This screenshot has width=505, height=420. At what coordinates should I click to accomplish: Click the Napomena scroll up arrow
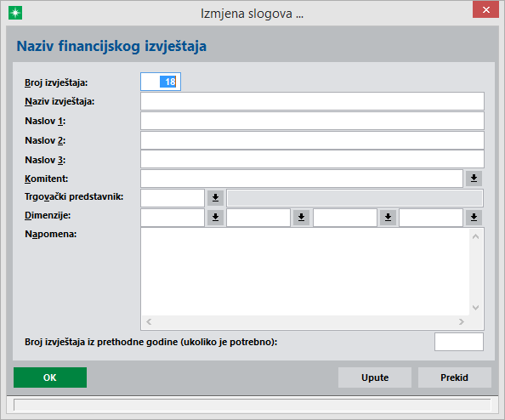[476, 236]
